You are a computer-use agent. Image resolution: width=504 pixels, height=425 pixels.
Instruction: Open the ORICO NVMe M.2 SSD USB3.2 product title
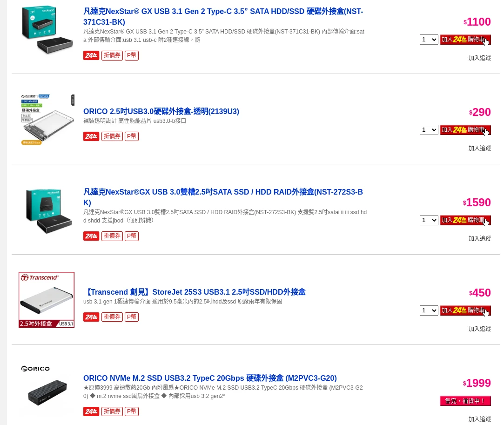tap(210, 378)
